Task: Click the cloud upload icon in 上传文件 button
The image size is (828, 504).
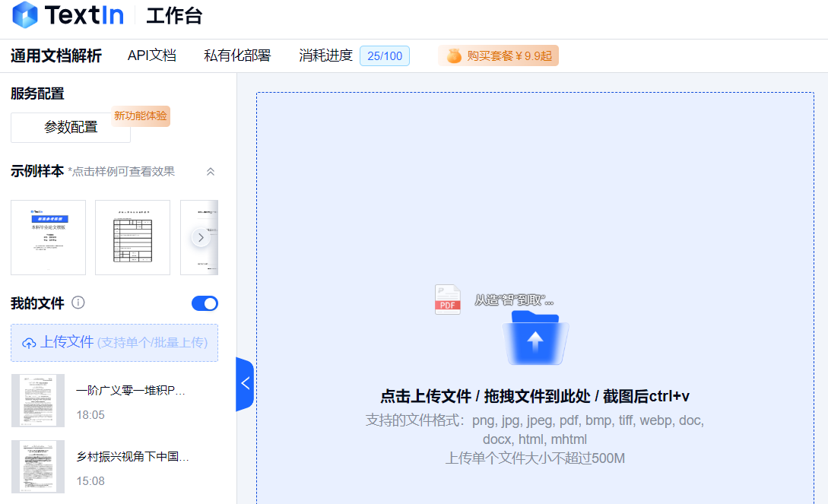Action: click(x=30, y=343)
